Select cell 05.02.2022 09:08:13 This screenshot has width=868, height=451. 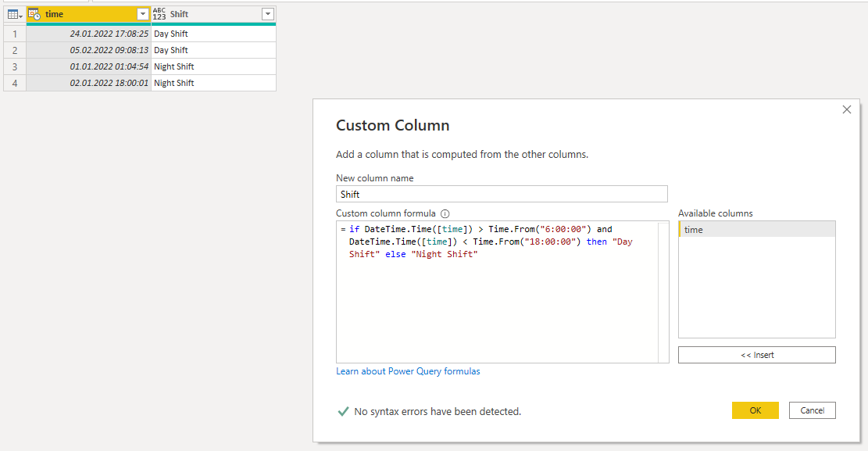tap(88, 50)
